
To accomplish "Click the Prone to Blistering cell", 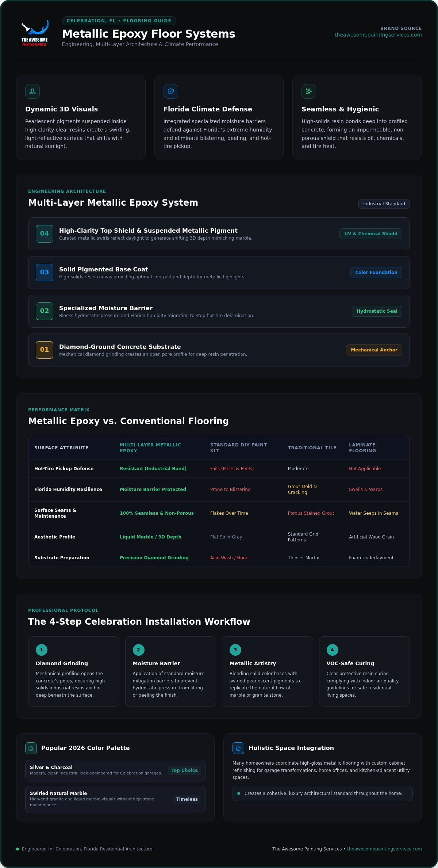I will tap(230, 490).
